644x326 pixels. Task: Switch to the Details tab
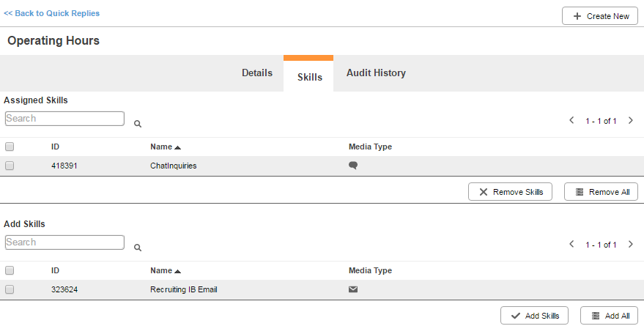[257, 73]
